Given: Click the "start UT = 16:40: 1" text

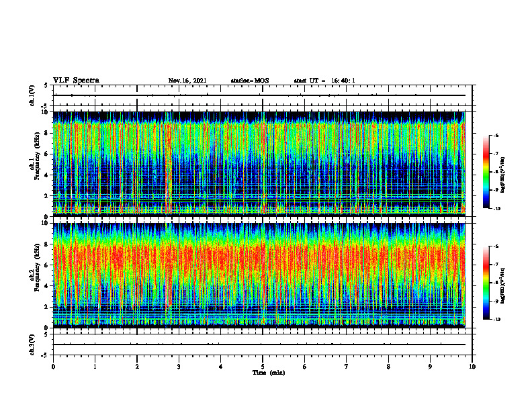Looking at the screenshot, I should point(324,81).
